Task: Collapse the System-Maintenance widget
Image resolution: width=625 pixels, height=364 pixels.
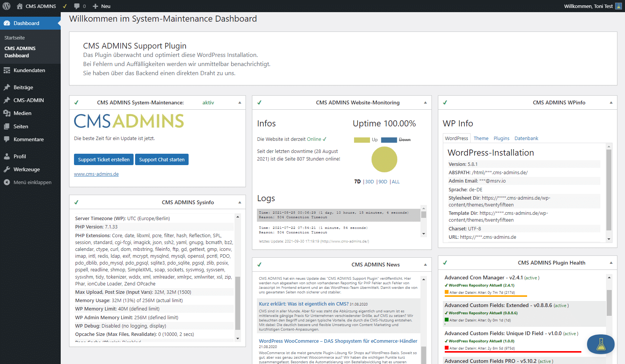Action: tap(239, 102)
